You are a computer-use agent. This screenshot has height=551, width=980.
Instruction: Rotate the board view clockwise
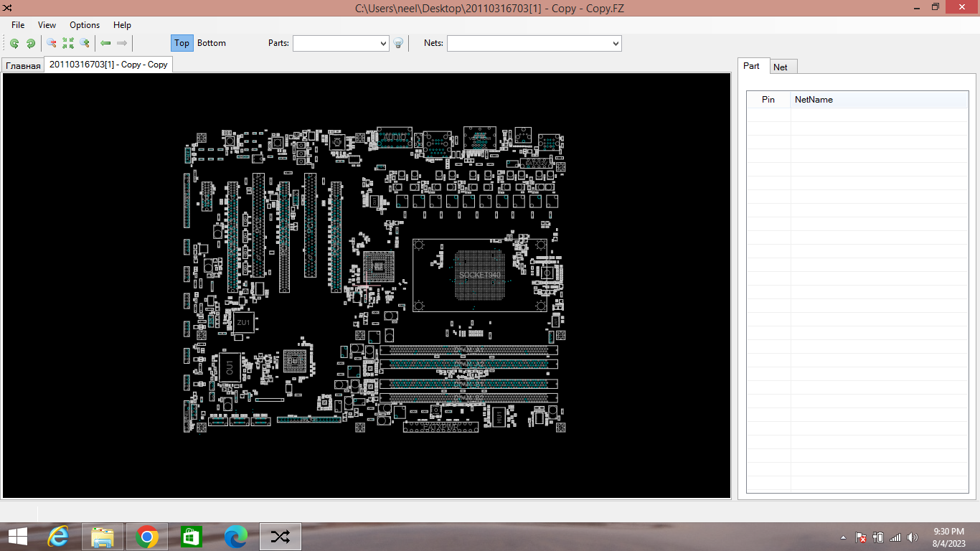tap(31, 43)
